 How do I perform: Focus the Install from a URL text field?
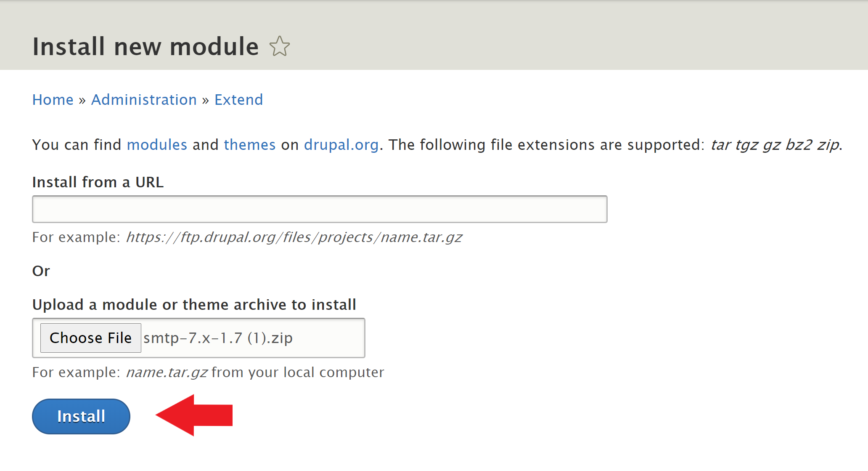(x=320, y=209)
